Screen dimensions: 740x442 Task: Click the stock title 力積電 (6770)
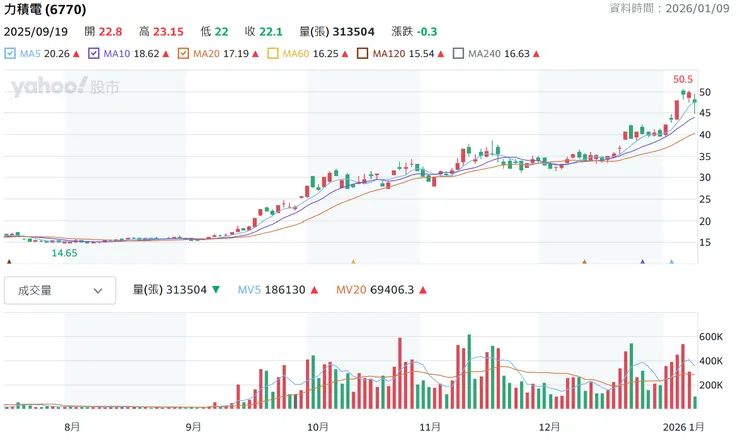tap(45, 9)
